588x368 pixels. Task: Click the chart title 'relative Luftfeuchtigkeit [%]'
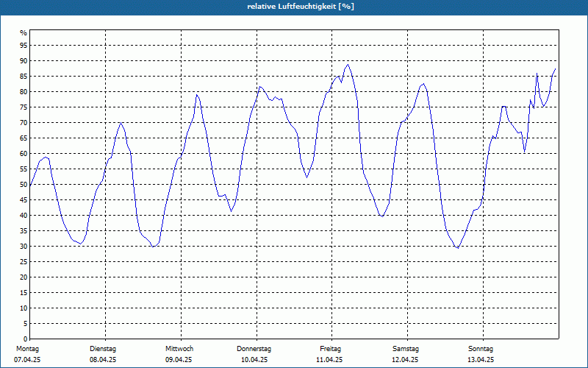(x=301, y=7)
